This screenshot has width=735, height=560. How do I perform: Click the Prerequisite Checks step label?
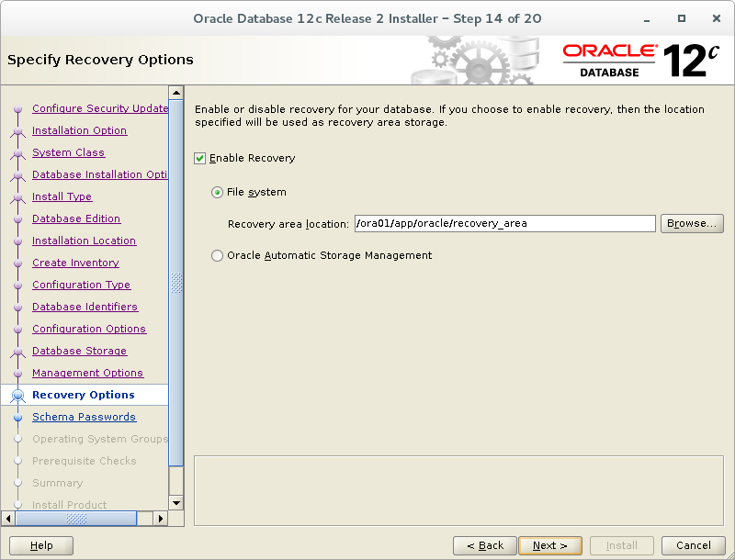click(x=85, y=461)
